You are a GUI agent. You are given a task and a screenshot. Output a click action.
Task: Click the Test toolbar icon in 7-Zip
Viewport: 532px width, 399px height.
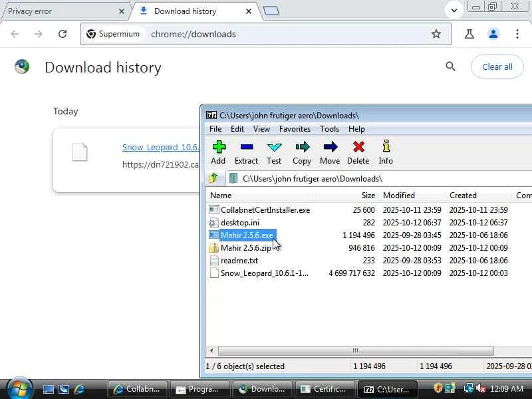pyautogui.click(x=274, y=153)
